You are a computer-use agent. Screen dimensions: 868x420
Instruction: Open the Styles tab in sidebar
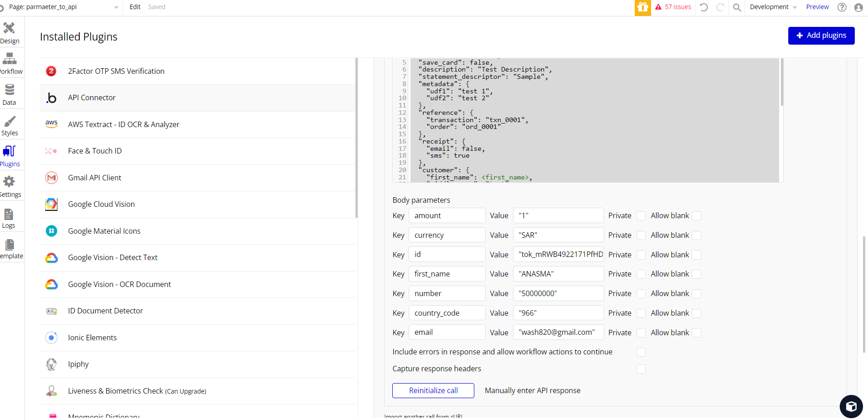tap(10, 125)
